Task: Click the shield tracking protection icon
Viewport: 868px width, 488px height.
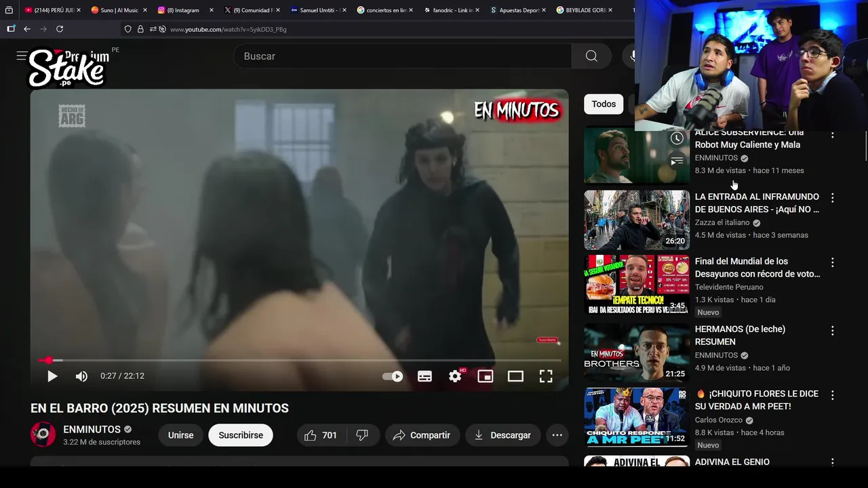Action: click(127, 29)
